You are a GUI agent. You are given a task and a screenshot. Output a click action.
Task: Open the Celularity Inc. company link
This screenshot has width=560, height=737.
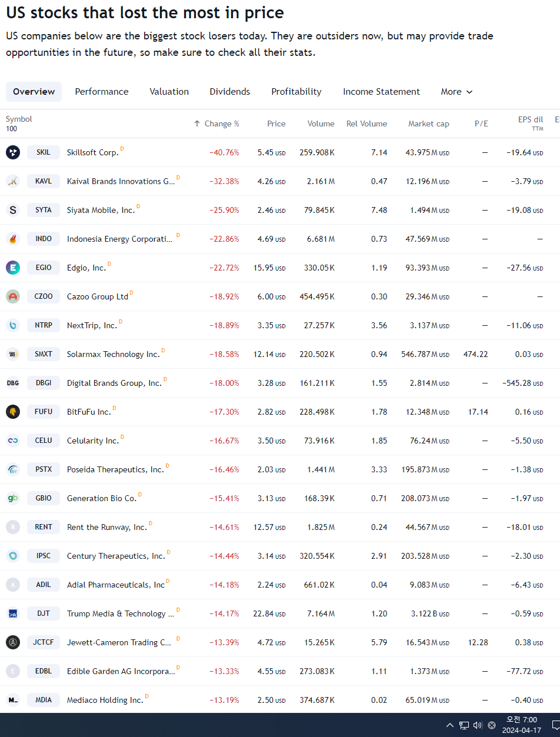click(93, 441)
